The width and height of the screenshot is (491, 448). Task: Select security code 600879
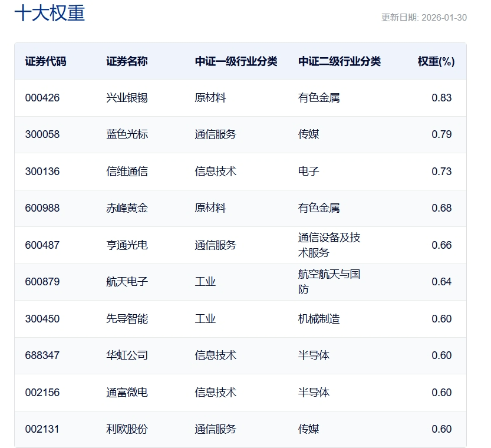tap(42, 281)
